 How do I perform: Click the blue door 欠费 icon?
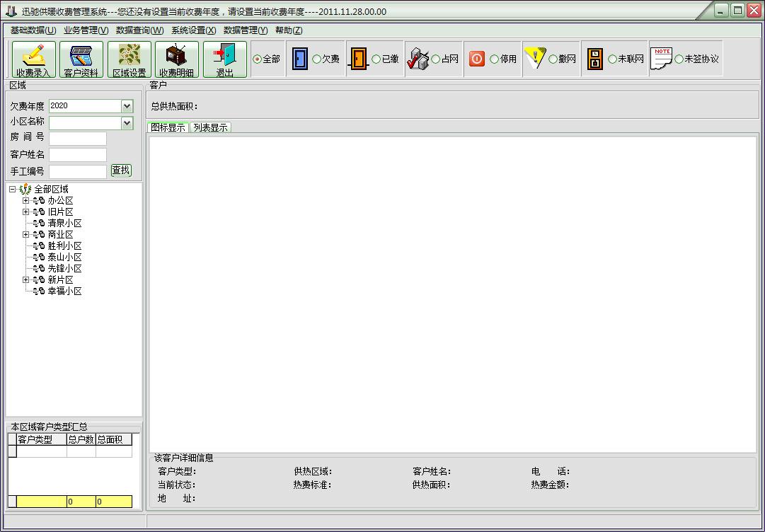coord(299,59)
